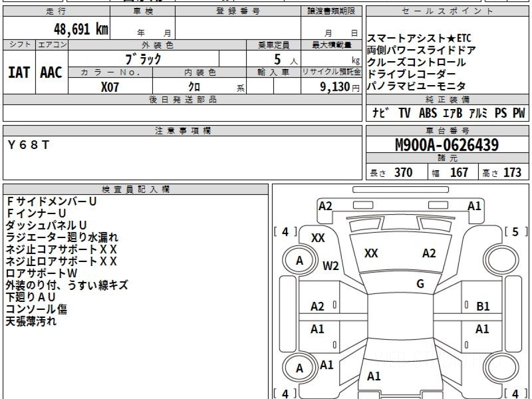Screen dimensions: 532x399
Task: Select the ABS equipment entry
Action: point(427,113)
